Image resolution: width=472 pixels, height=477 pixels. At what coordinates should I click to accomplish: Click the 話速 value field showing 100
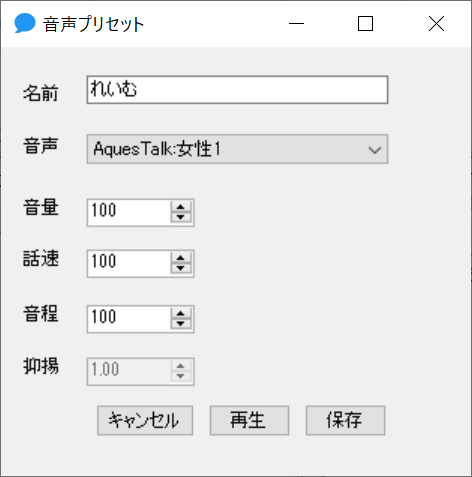point(129,263)
